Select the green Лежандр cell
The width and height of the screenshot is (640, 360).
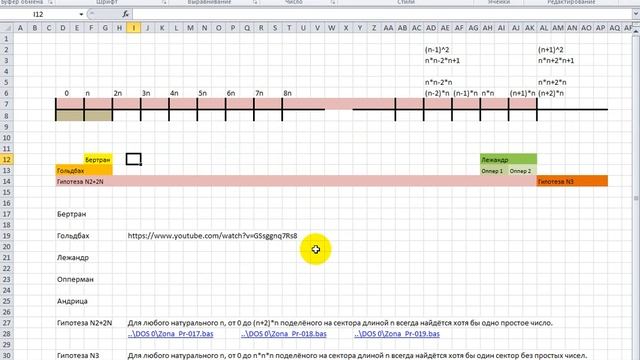tap(509, 160)
